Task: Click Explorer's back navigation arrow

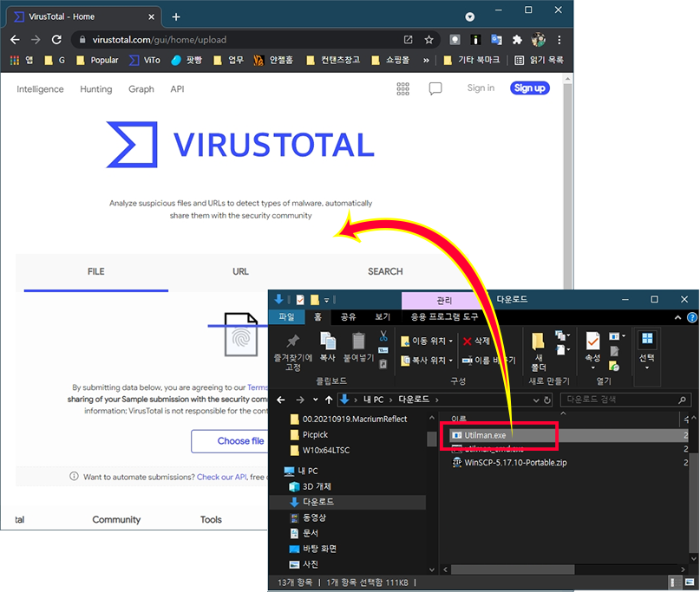Action: coord(281,400)
